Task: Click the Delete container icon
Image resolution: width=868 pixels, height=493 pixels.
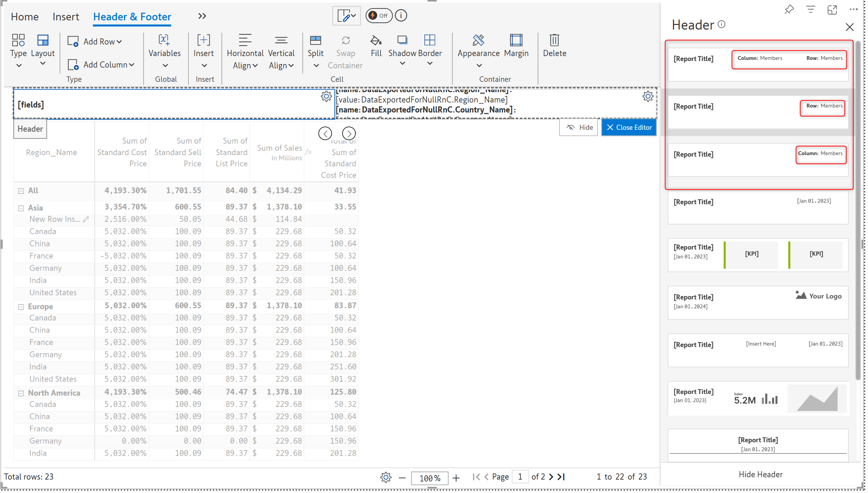Action: (x=554, y=40)
